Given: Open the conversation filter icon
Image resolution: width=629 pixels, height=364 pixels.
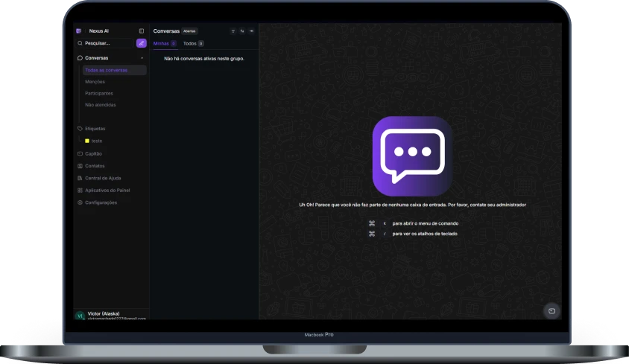Looking at the screenshot, I should [233, 31].
